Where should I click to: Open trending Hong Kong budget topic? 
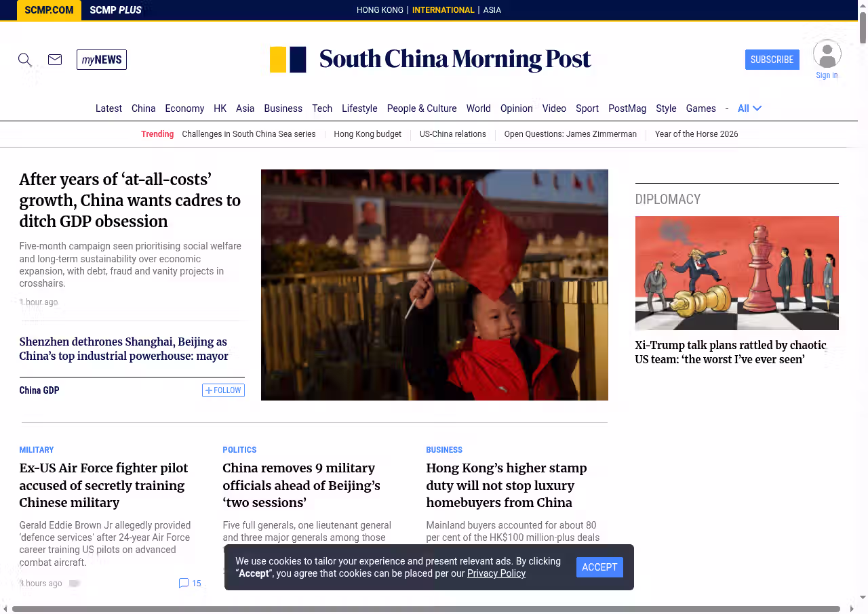tap(368, 134)
